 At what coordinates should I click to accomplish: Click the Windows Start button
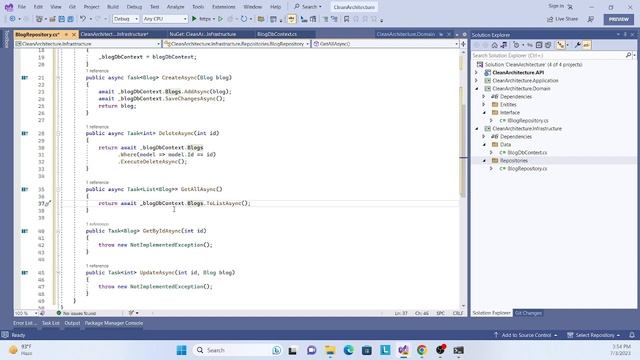pyautogui.click(x=182, y=350)
